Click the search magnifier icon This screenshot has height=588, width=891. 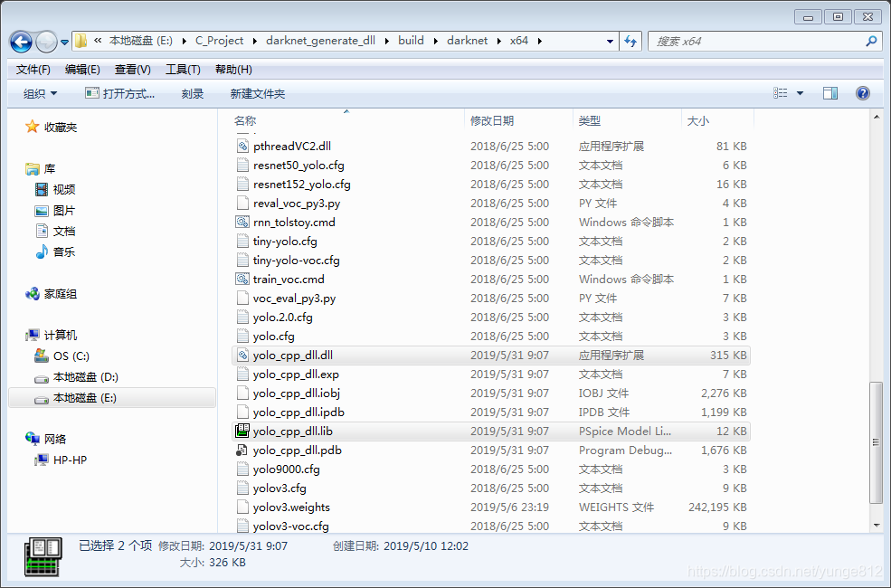tap(870, 41)
